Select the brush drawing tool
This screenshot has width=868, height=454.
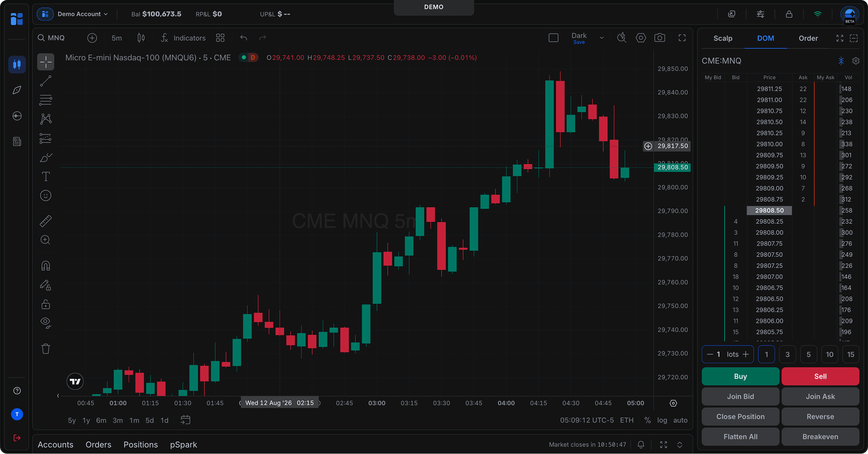coord(46,158)
